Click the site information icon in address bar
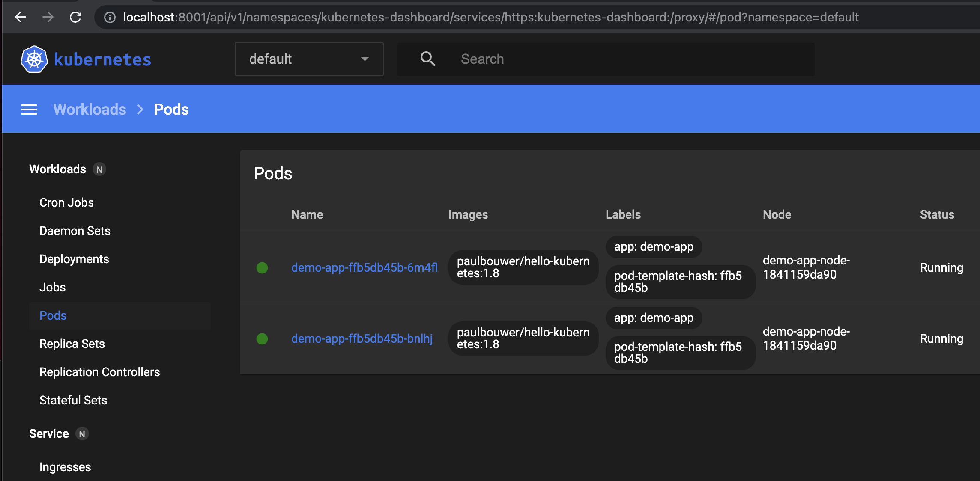The height and width of the screenshot is (481, 980). point(110,17)
